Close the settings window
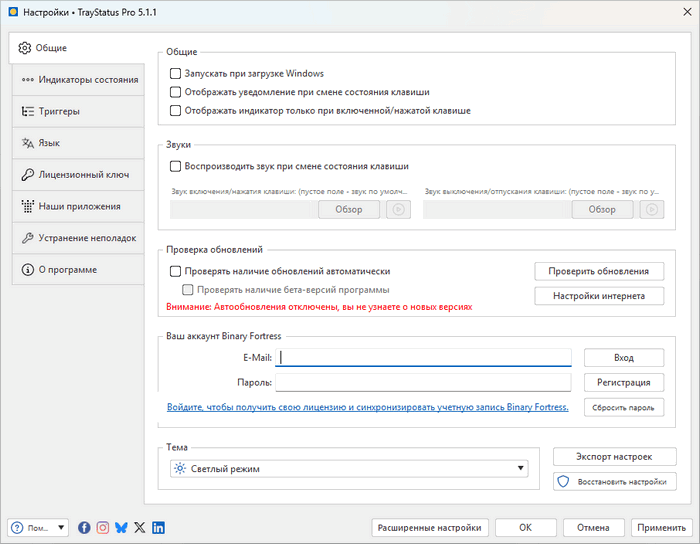700x544 pixels. coord(688,12)
